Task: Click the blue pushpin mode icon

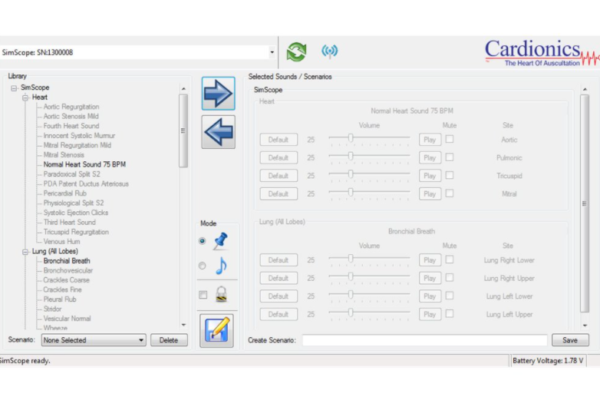Action: click(220, 241)
